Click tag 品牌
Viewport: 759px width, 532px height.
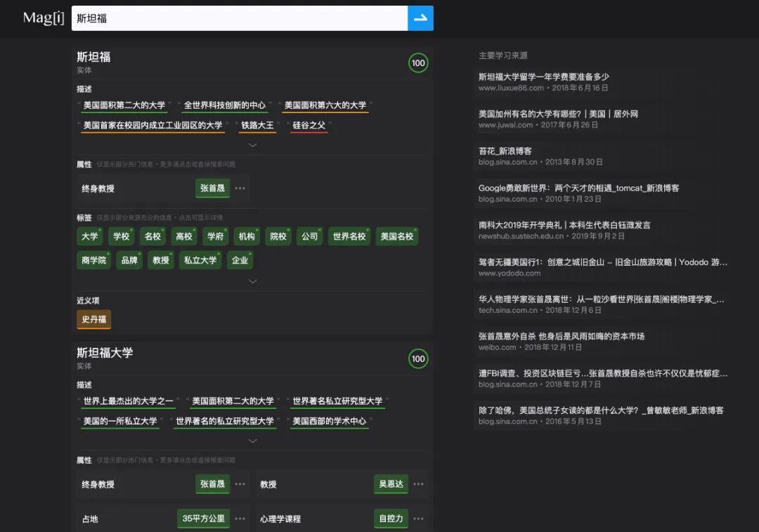coord(129,260)
